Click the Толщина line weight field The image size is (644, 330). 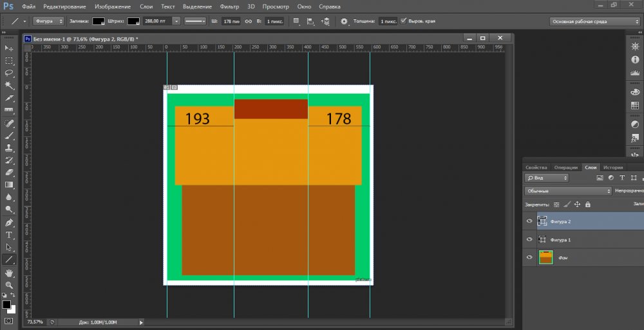click(x=388, y=21)
